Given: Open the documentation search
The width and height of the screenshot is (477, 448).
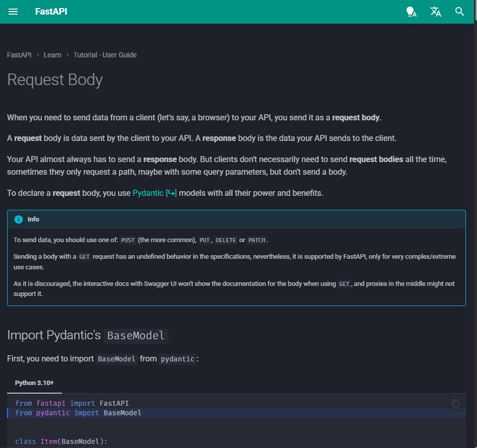Looking at the screenshot, I should click(x=459, y=12).
